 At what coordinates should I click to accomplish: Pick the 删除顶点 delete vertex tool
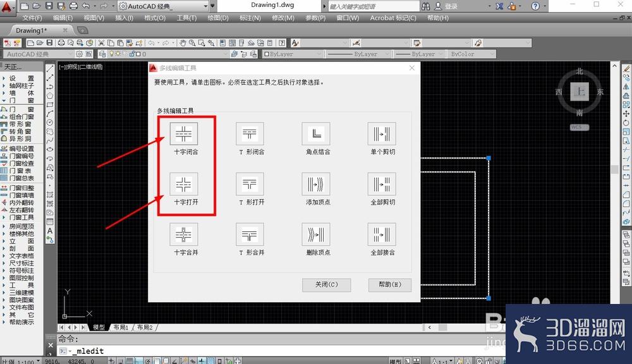pos(316,234)
